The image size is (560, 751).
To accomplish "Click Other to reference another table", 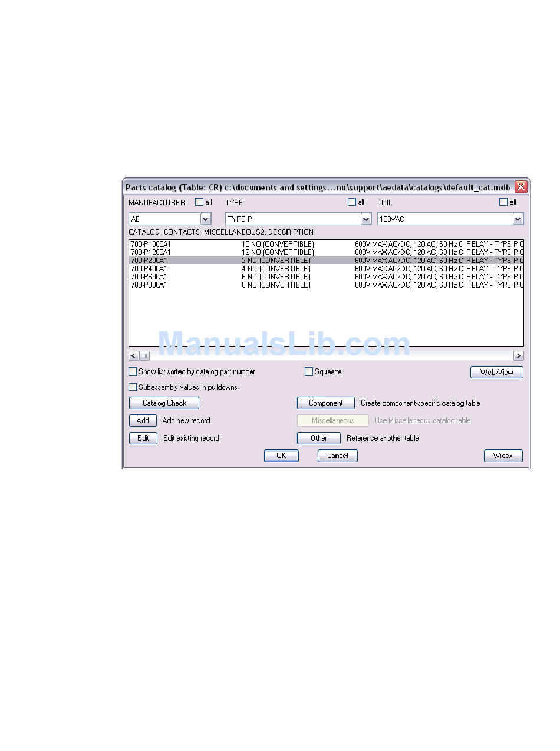I will [319, 439].
